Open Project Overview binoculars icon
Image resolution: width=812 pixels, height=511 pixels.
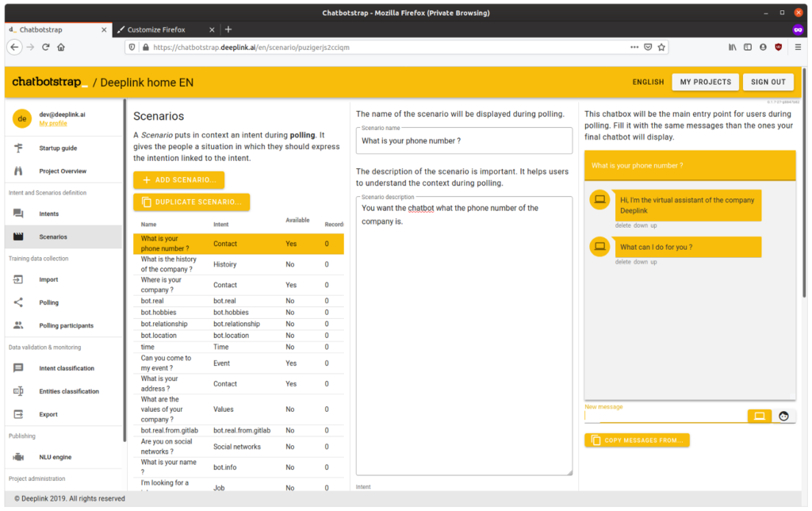click(19, 171)
